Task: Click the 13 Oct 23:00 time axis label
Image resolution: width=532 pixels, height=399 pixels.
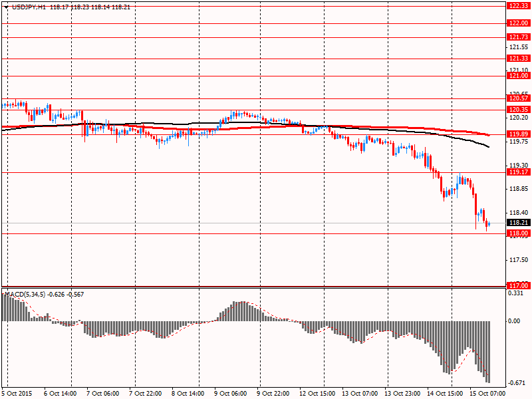Action: click(403, 394)
